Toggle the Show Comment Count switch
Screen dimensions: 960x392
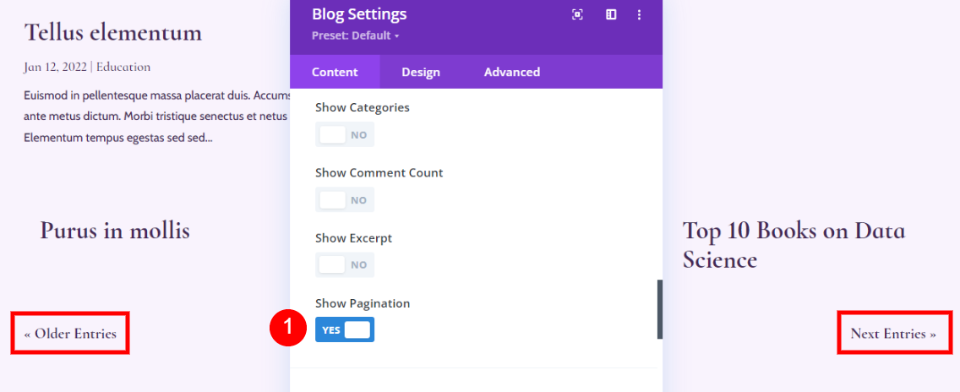345,200
